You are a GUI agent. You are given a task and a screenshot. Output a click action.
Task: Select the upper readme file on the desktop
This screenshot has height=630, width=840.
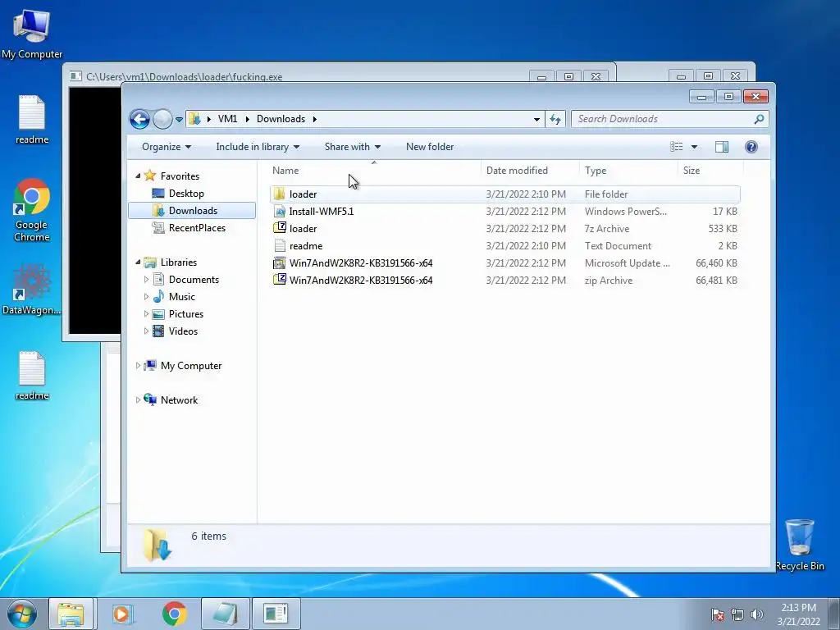pyautogui.click(x=32, y=120)
